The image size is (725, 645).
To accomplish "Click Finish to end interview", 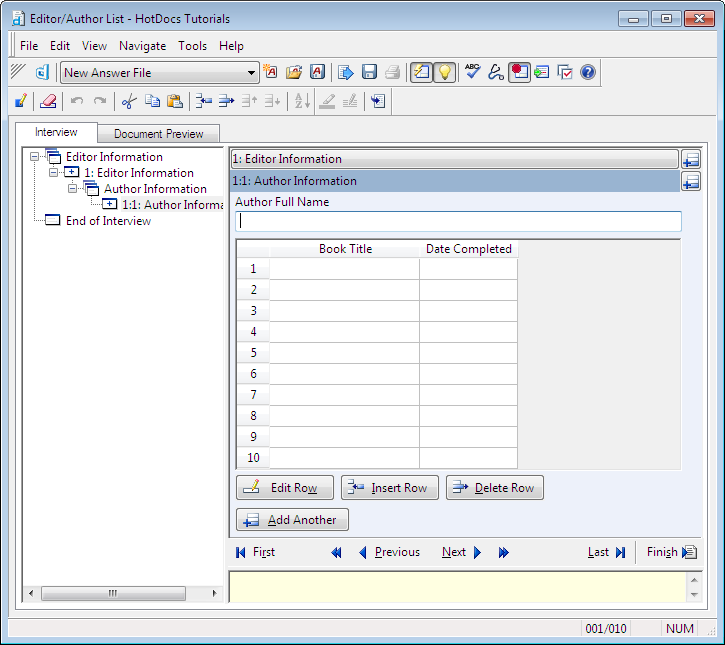I will pos(672,552).
